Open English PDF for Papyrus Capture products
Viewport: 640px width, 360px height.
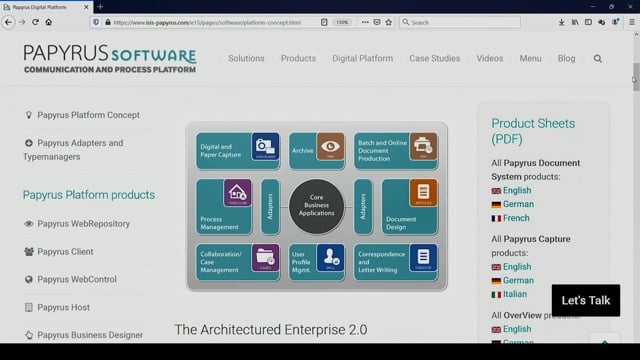517,267
